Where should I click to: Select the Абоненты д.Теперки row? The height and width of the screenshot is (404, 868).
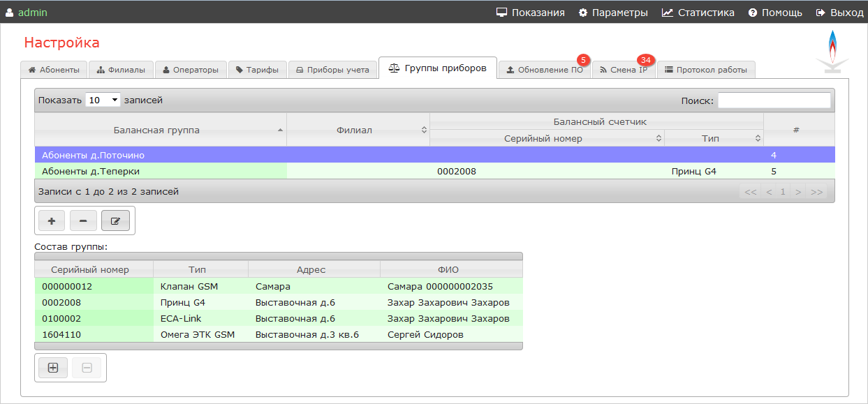pyautogui.click(x=161, y=171)
